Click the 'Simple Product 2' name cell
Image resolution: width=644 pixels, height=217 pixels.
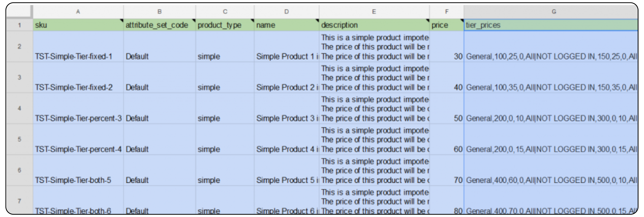286,77
